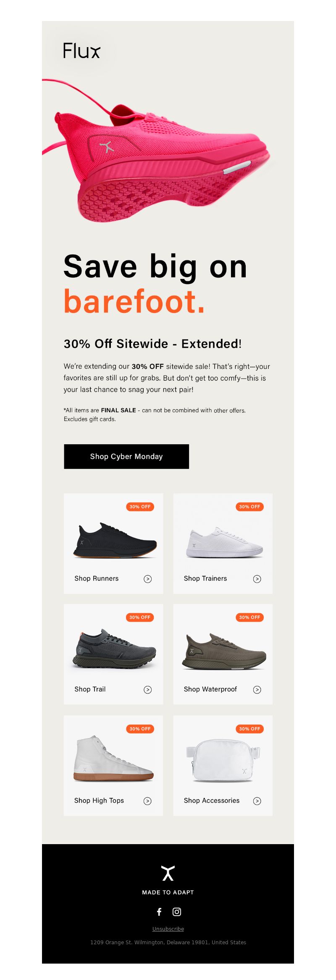Click the arrow icon beside Shop Accessories
Screen dimensions: 336x980
click(x=257, y=801)
